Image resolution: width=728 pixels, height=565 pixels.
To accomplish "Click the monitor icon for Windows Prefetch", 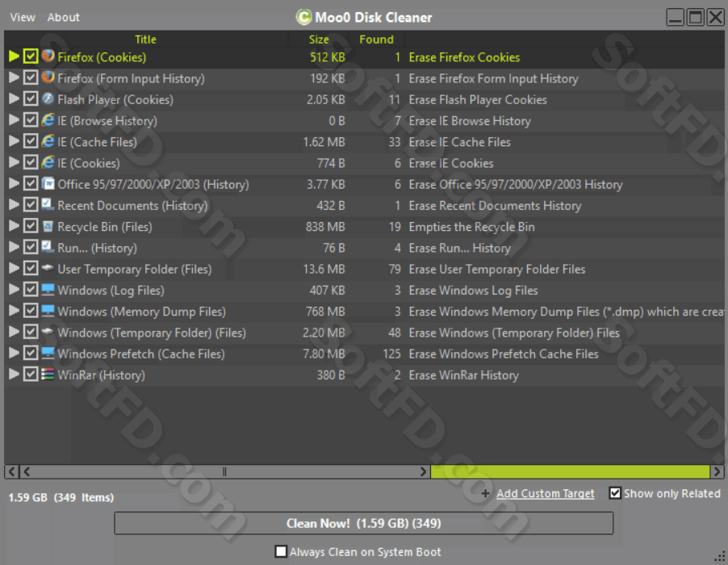I will pos(48,354).
